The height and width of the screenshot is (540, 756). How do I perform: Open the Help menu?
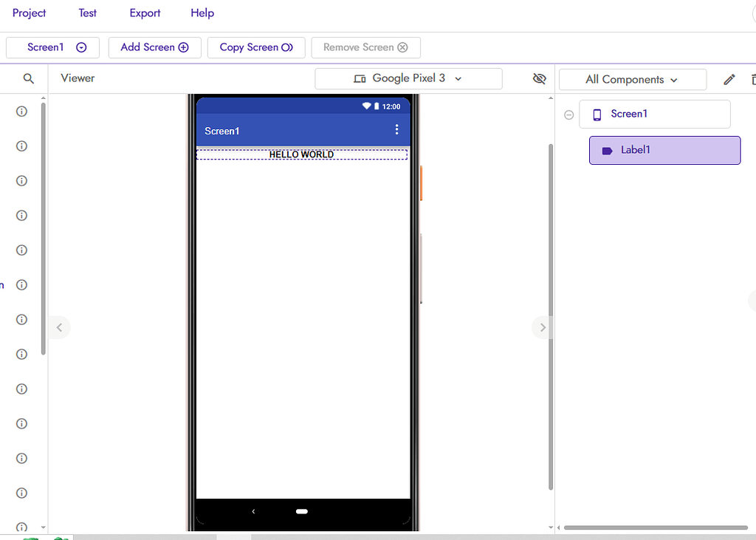[202, 13]
